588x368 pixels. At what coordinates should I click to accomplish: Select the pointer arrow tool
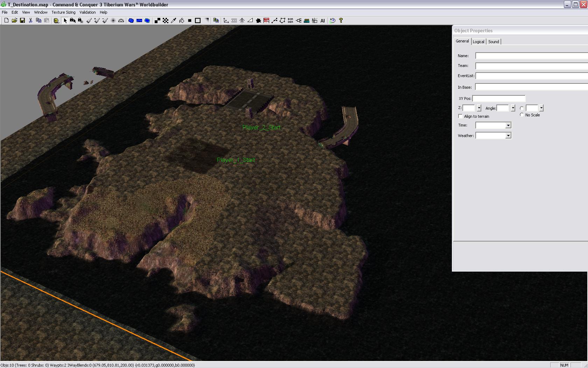pos(65,21)
